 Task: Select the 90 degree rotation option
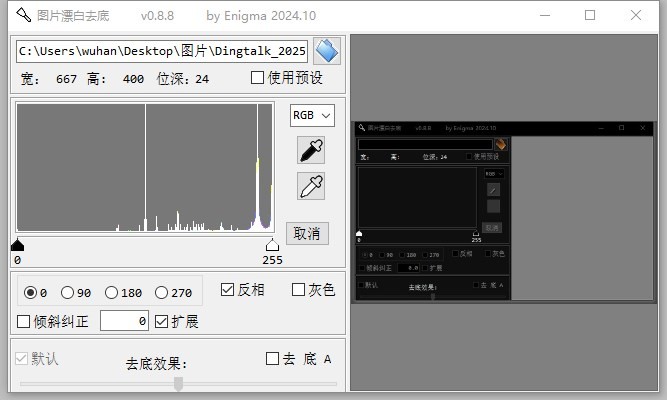(x=68, y=293)
